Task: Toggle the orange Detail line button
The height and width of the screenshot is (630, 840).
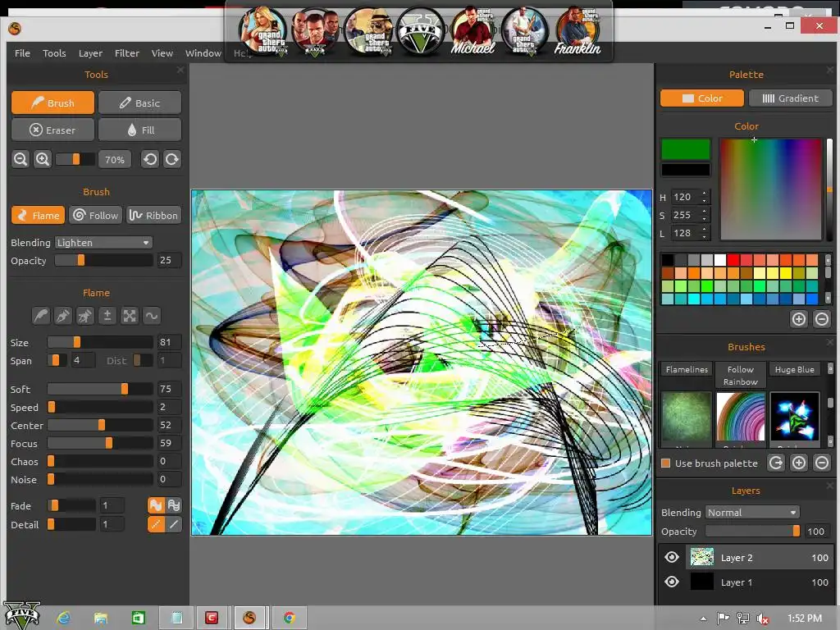Action: pos(156,524)
